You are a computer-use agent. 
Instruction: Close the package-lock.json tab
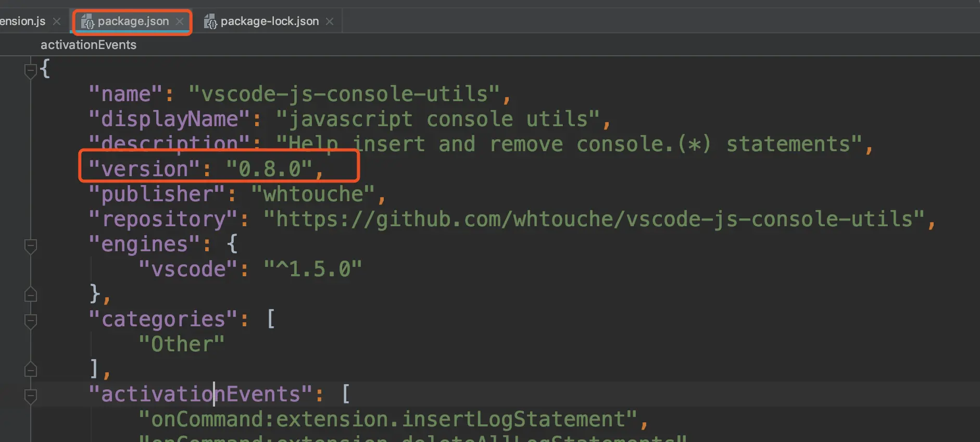[330, 21]
